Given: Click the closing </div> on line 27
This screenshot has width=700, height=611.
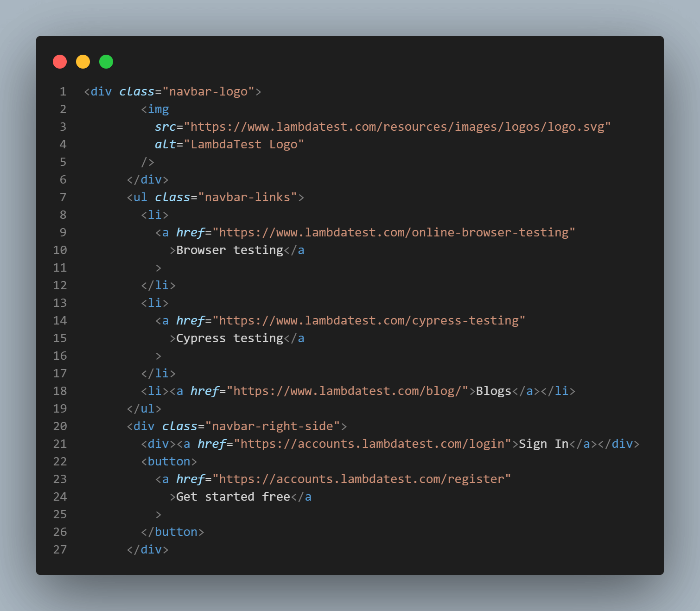Looking at the screenshot, I should tap(147, 550).
